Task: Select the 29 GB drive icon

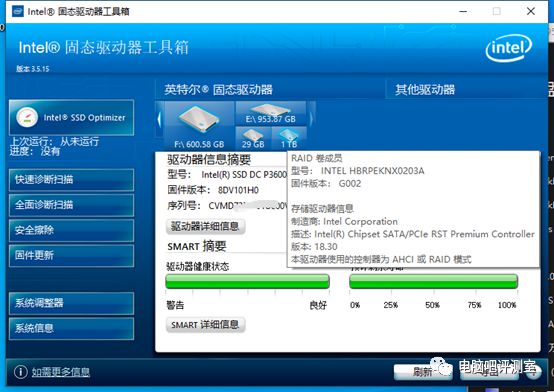Action: click(253, 138)
